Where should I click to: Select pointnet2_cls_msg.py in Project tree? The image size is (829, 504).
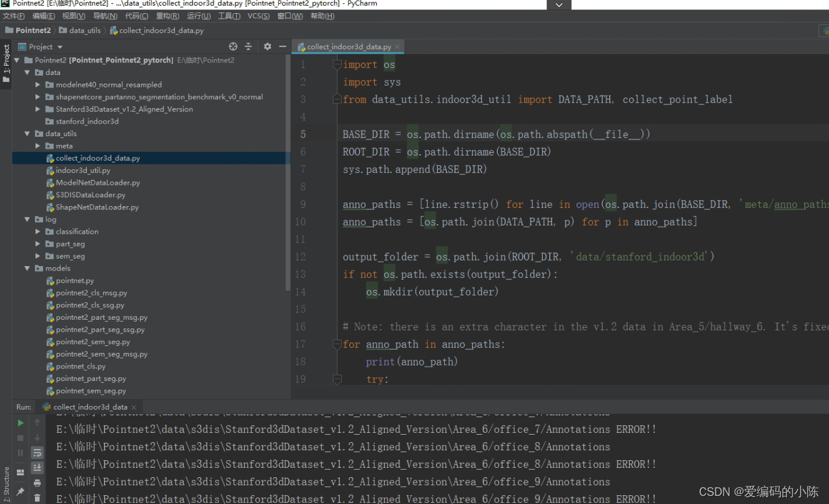coord(91,293)
